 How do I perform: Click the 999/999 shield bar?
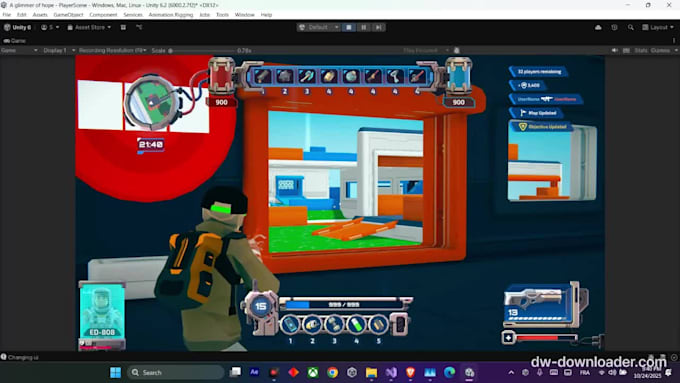343,304
